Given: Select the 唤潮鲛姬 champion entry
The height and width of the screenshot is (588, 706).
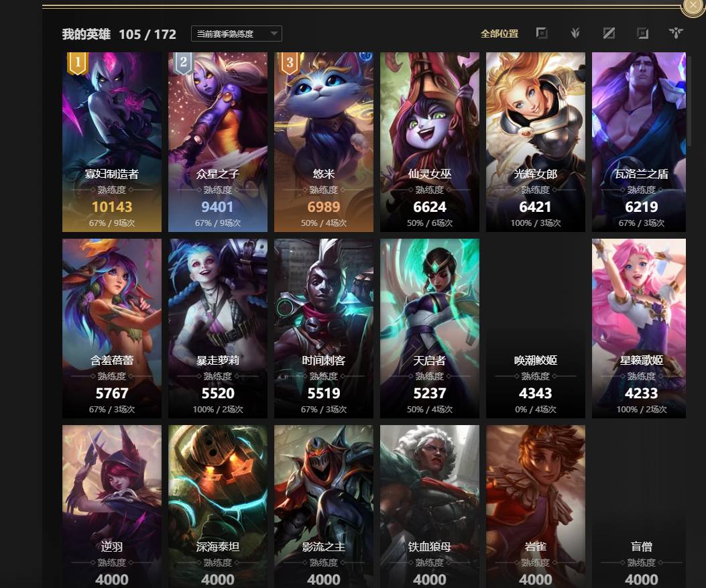Looking at the screenshot, I should coord(535,329).
